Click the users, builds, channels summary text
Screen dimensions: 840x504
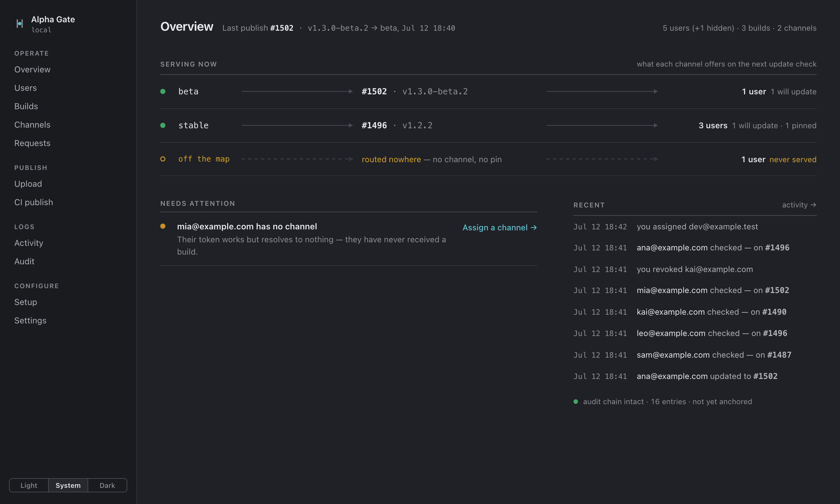pos(740,28)
